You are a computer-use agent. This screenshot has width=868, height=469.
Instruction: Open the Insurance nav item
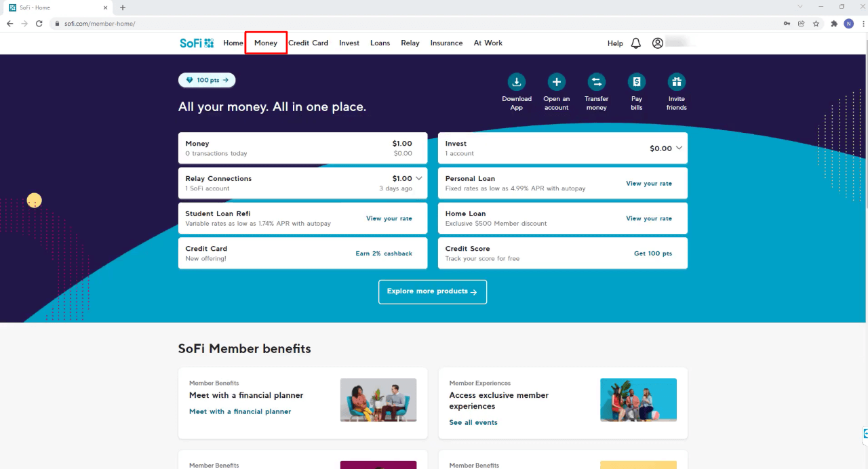pyautogui.click(x=446, y=43)
